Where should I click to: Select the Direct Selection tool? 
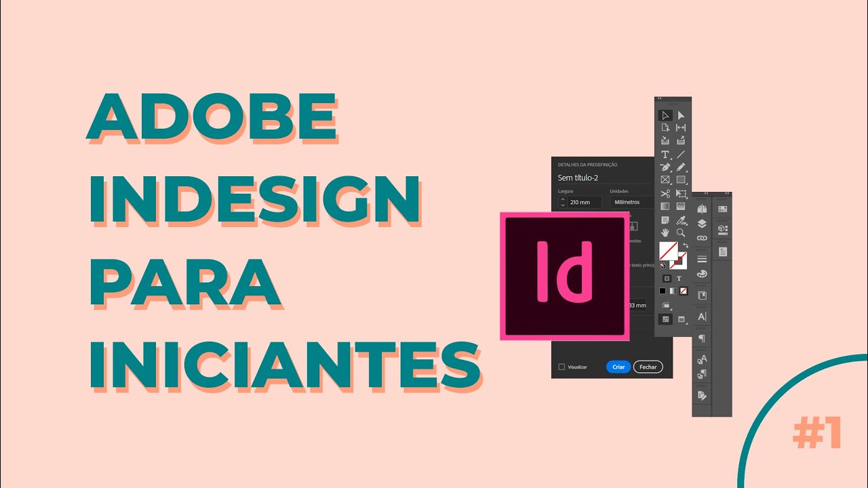pyautogui.click(x=681, y=116)
